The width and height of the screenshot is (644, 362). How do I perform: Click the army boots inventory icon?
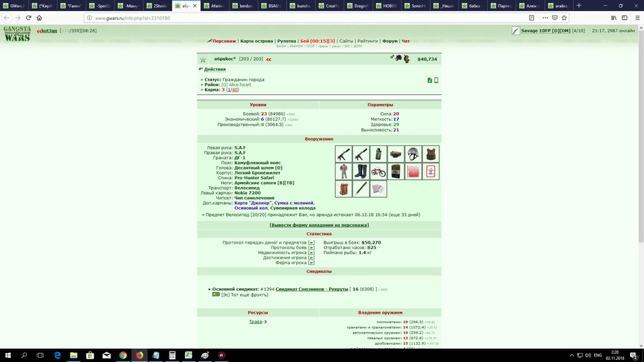point(361,172)
